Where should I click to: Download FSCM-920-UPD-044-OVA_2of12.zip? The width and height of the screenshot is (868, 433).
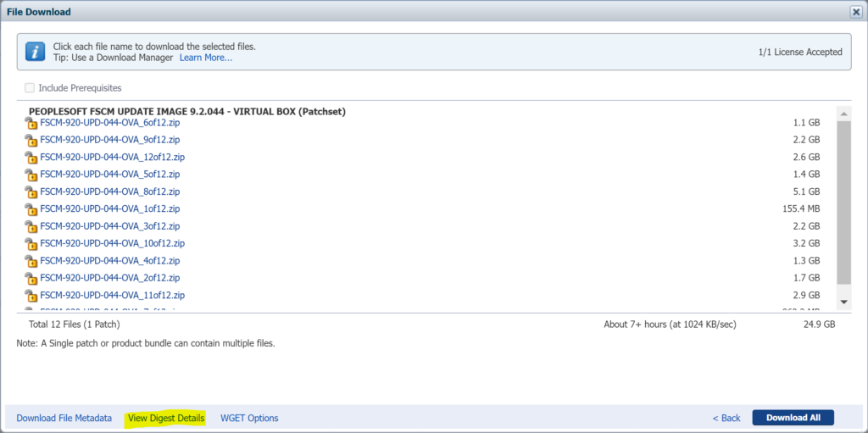pyautogui.click(x=109, y=277)
